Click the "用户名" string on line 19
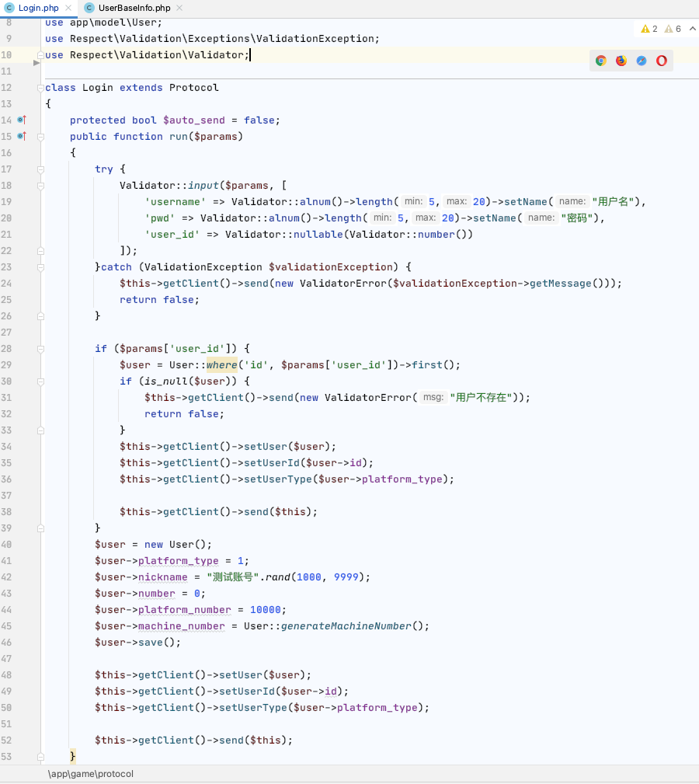The width and height of the screenshot is (699, 784). tap(613, 202)
